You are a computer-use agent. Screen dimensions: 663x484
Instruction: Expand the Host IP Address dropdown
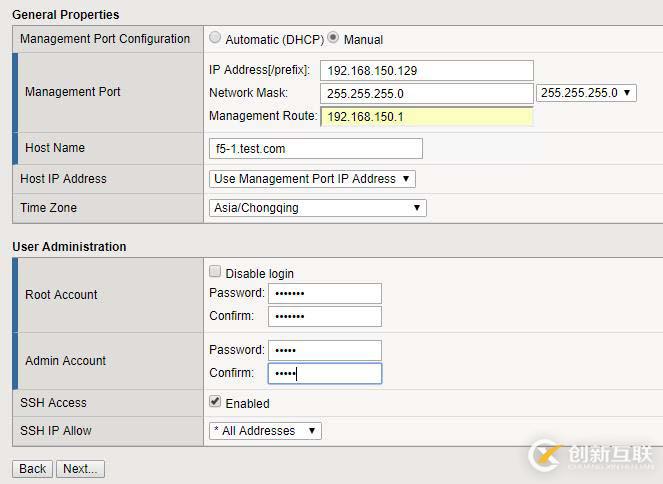[x=312, y=179]
